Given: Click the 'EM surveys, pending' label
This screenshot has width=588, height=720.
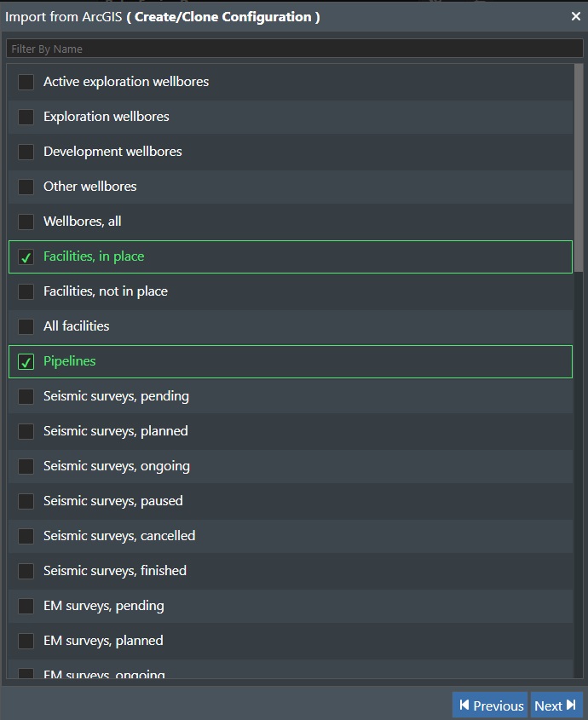Looking at the screenshot, I should [104, 606].
